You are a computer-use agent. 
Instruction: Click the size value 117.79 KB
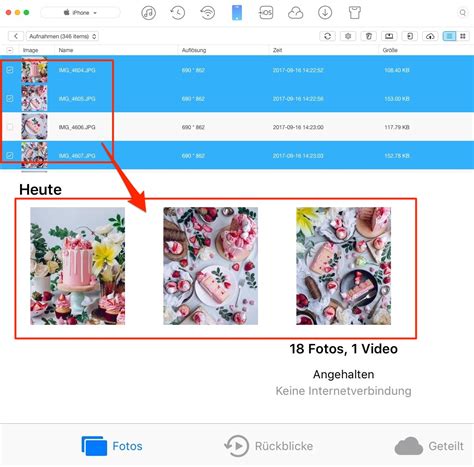(397, 127)
